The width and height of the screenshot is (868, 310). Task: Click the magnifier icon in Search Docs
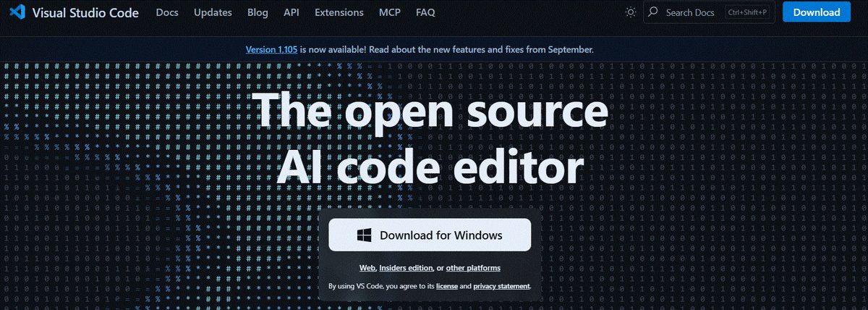point(653,12)
